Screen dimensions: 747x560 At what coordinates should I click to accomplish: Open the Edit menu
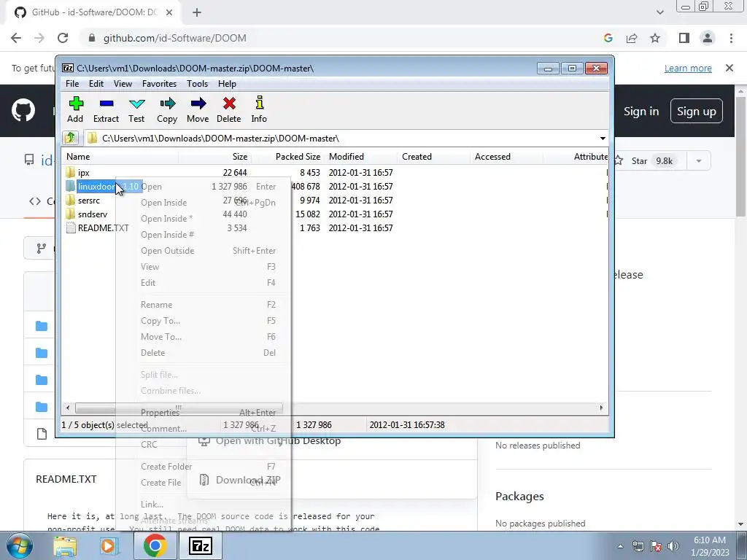coord(96,84)
